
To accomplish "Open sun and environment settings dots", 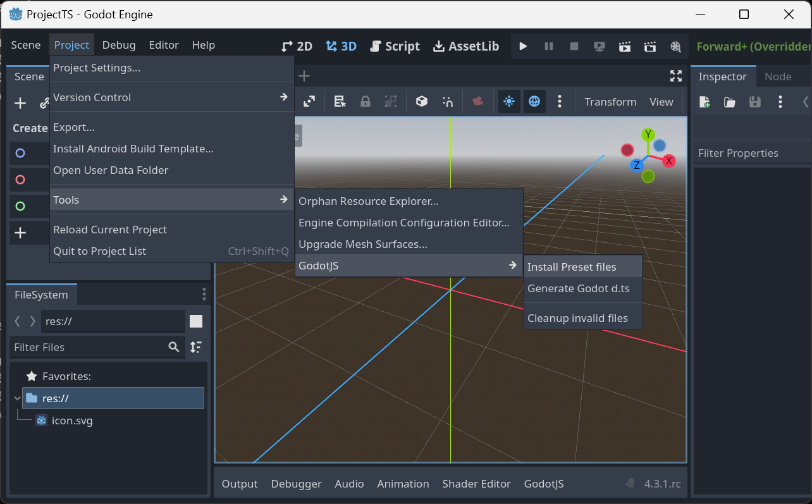I will point(560,101).
